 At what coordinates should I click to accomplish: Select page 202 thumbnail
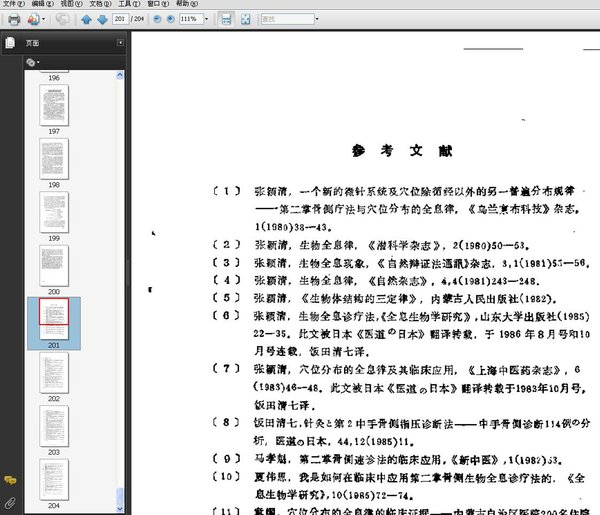(x=54, y=373)
